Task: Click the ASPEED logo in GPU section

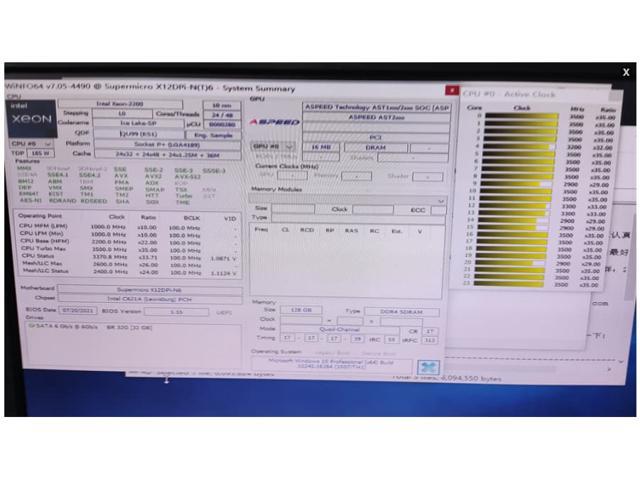Action: coord(274,121)
